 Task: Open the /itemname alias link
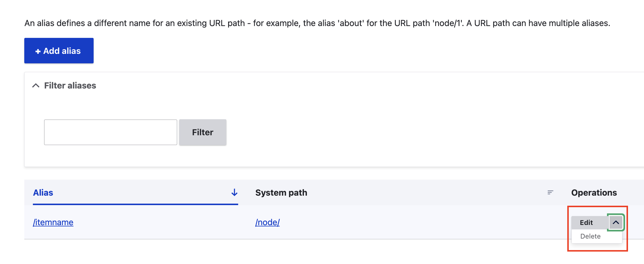point(53,222)
